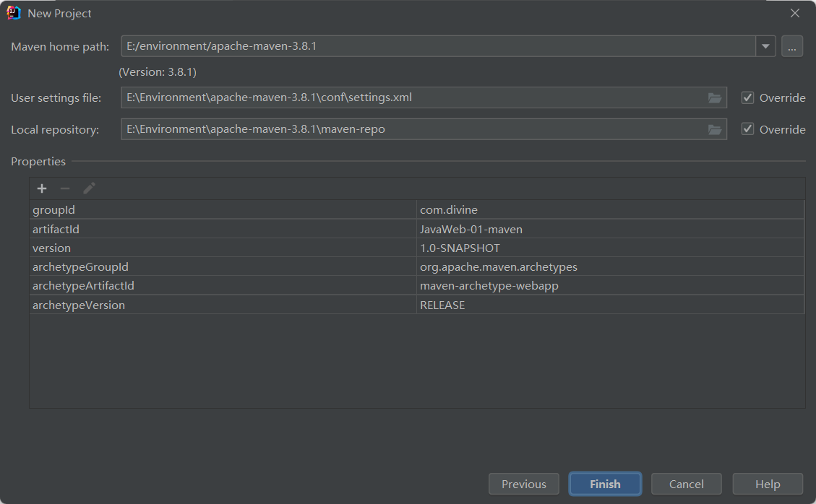
Task: Browse folder for Local repository
Action: click(715, 129)
